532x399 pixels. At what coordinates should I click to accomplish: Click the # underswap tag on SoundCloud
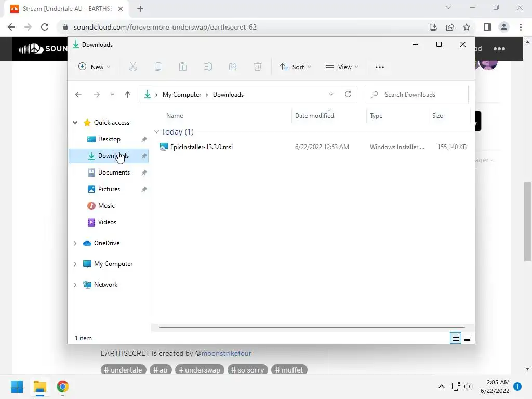point(199,370)
